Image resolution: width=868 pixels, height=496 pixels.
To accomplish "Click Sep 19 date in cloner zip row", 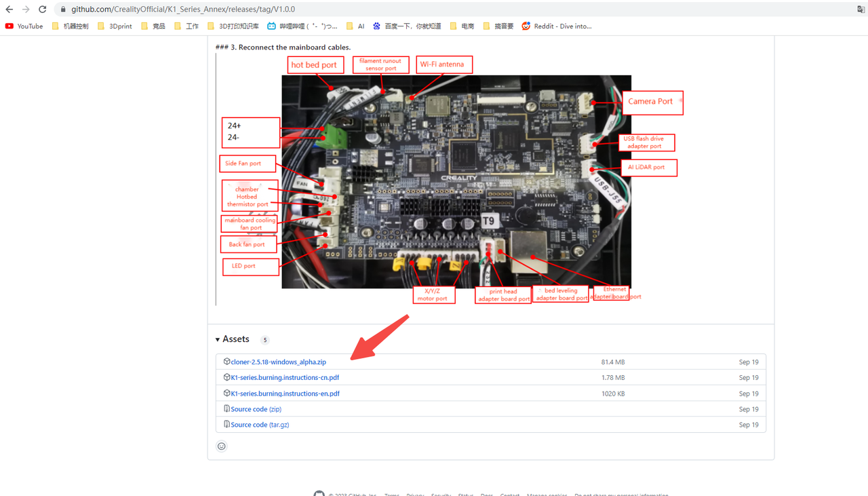I will (x=749, y=362).
